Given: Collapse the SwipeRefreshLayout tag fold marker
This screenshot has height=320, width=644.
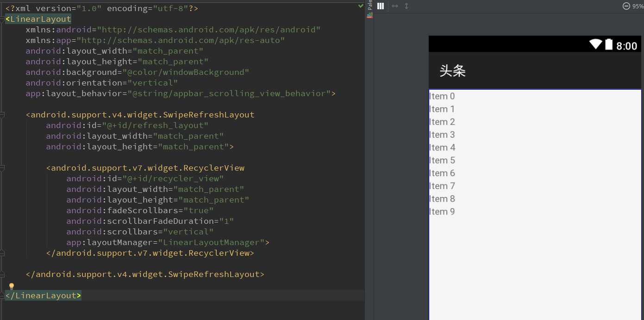Looking at the screenshot, I should pos(2,115).
